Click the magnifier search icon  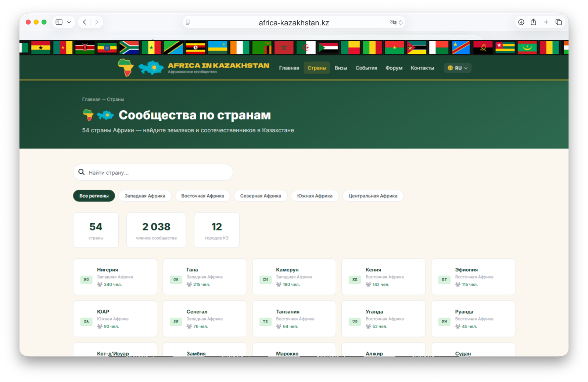[x=82, y=172]
